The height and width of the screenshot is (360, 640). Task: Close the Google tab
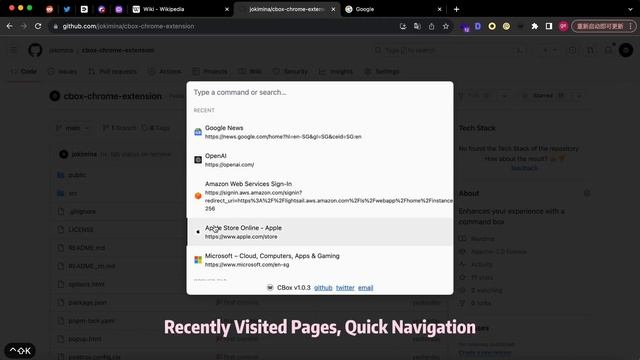pyautogui.click(x=440, y=9)
